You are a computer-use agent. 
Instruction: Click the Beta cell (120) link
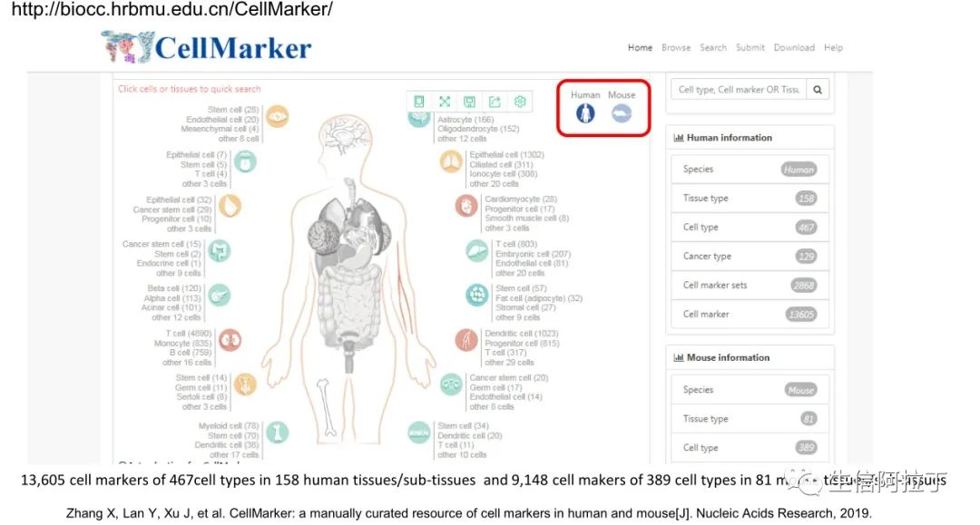click(173, 288)
